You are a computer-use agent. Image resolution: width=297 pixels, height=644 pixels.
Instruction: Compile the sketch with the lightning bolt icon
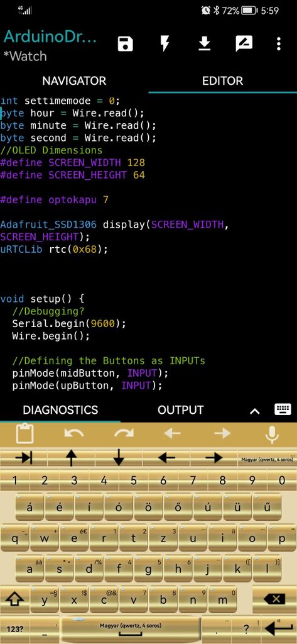click(165, 43)
